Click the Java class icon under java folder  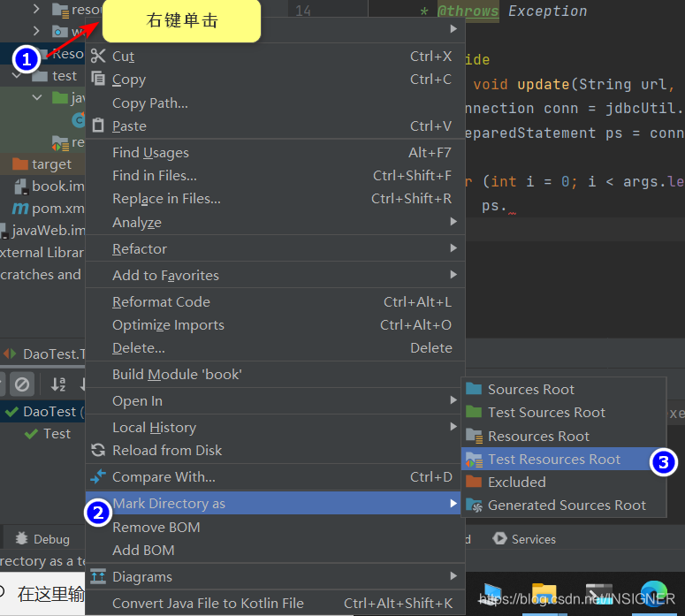pos(79,119)
